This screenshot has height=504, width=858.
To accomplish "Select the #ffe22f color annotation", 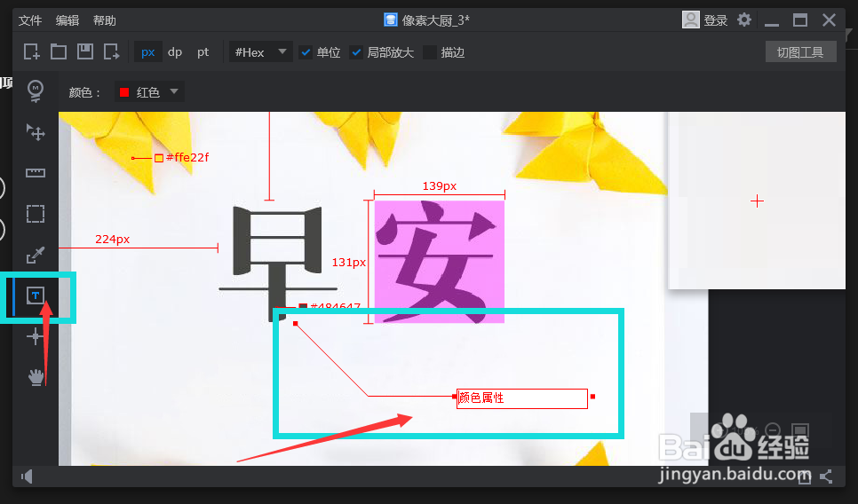I will tap(187, 157).
